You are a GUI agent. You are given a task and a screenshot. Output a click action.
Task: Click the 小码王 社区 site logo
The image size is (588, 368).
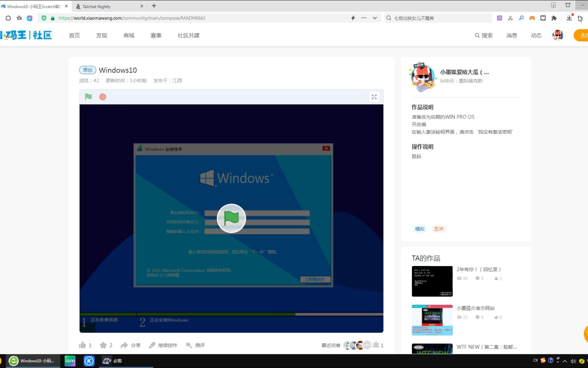tap(26, 35)
